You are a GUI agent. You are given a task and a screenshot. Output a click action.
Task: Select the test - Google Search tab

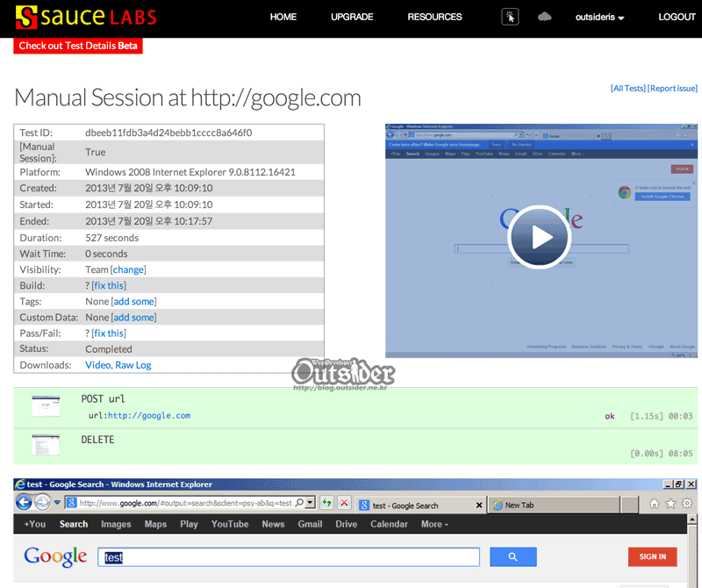tap(421, 506)
